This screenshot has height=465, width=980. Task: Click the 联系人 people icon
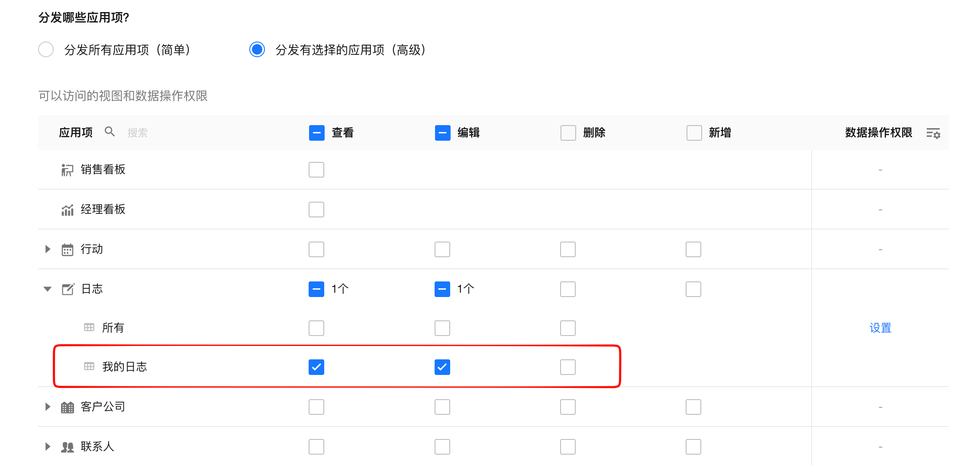(67, 447)
